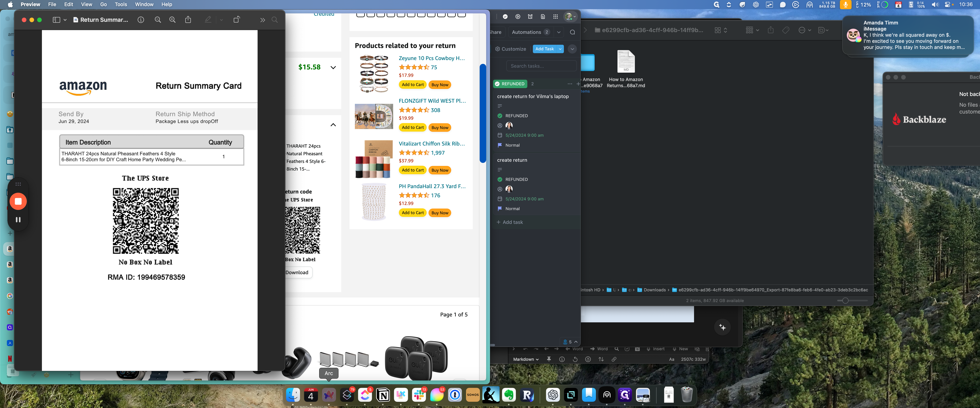This screenshot has width=980, height=408.
Task: Add Zeyune 10 Pcs Cowboy item to cart
Action: pyautogui.click(x=412, y=85)
